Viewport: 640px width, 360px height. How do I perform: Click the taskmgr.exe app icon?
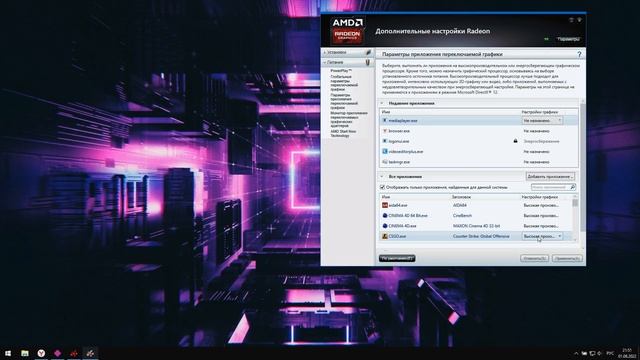point(384,162)
